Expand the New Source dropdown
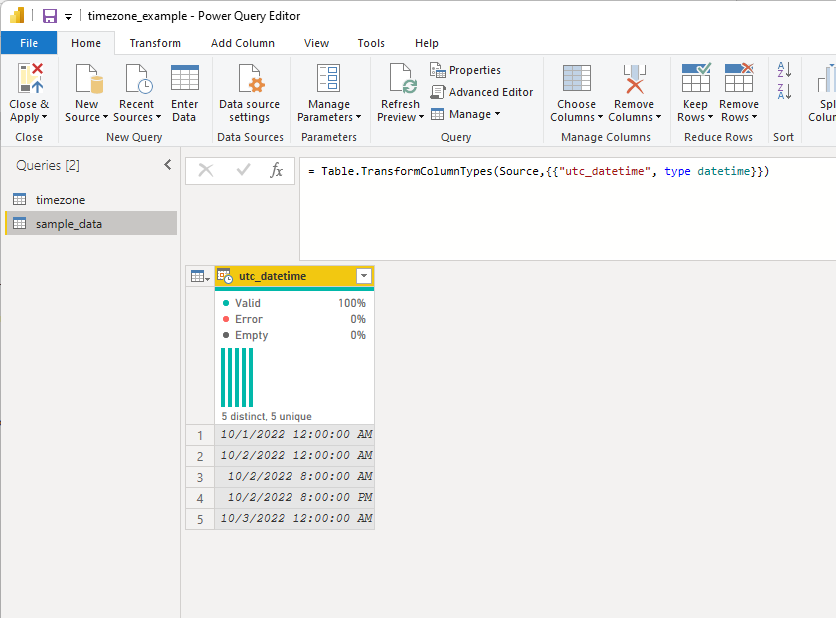This screenshot has height=618, width=836. pos(106,117)
